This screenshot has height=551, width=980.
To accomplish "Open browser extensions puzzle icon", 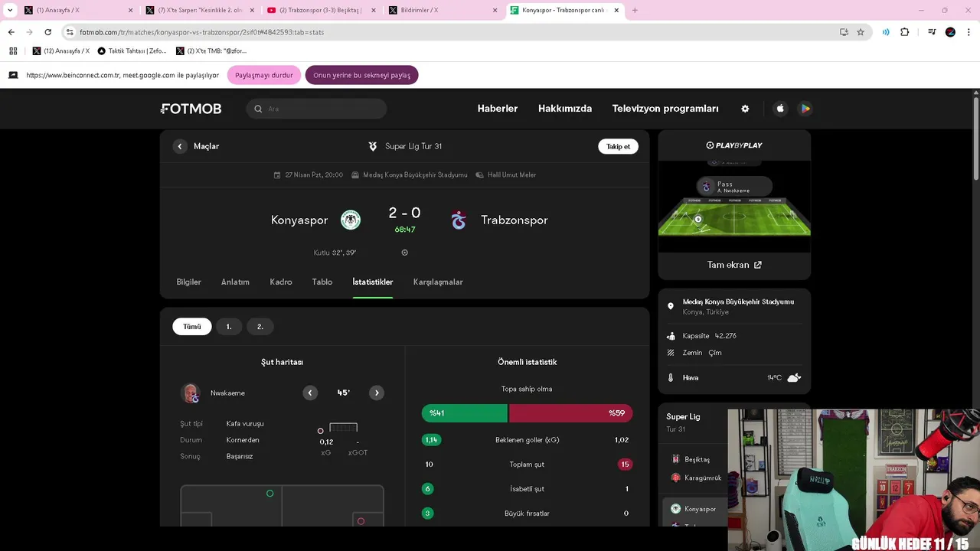I will point(905,32).
